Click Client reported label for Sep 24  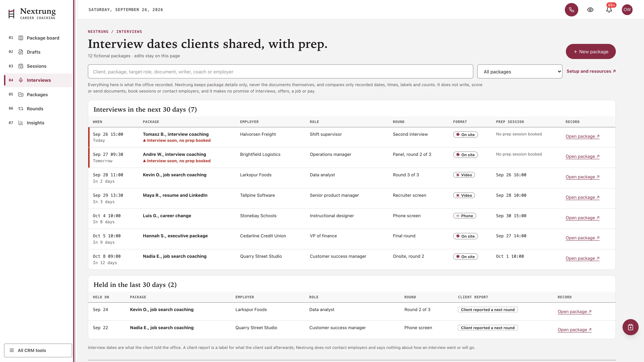488,310
